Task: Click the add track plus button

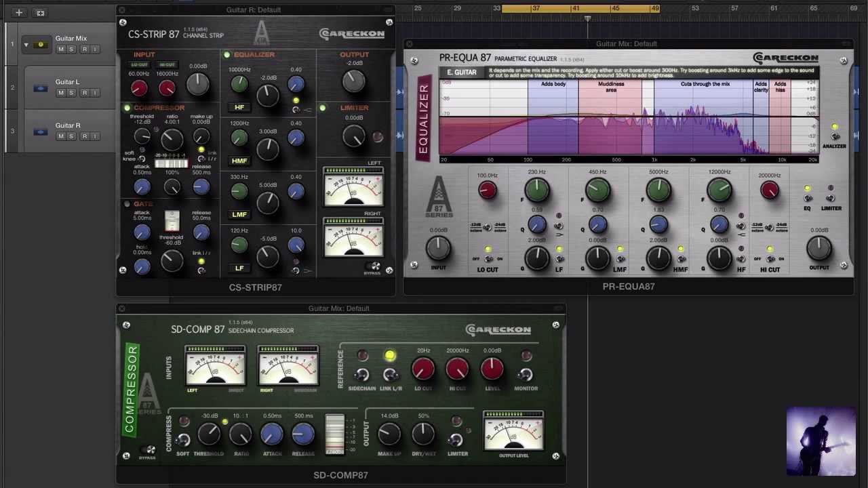Action: (x=19, y=12)
